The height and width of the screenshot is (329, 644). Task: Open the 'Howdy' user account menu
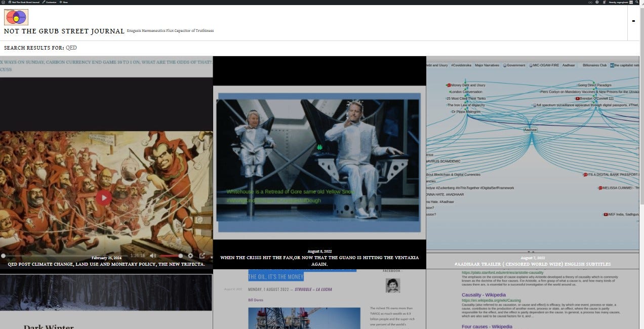pyautogui.click(x=621, y=2)
